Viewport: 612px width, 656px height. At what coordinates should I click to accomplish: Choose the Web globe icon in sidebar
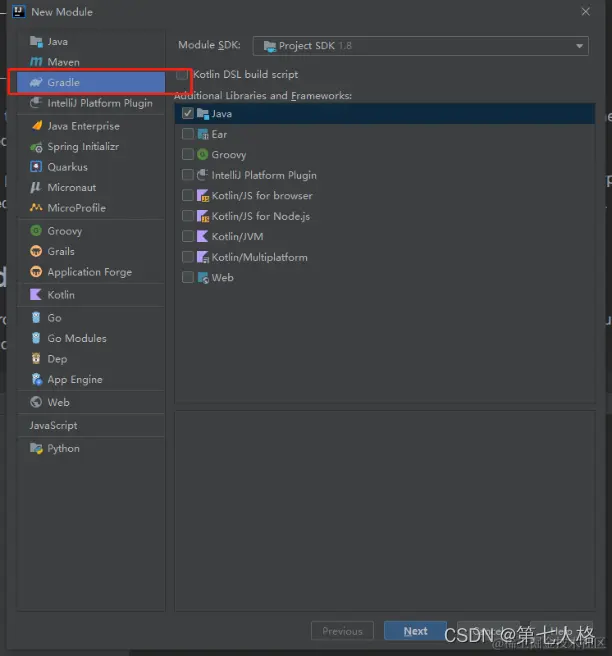point(36,402)
